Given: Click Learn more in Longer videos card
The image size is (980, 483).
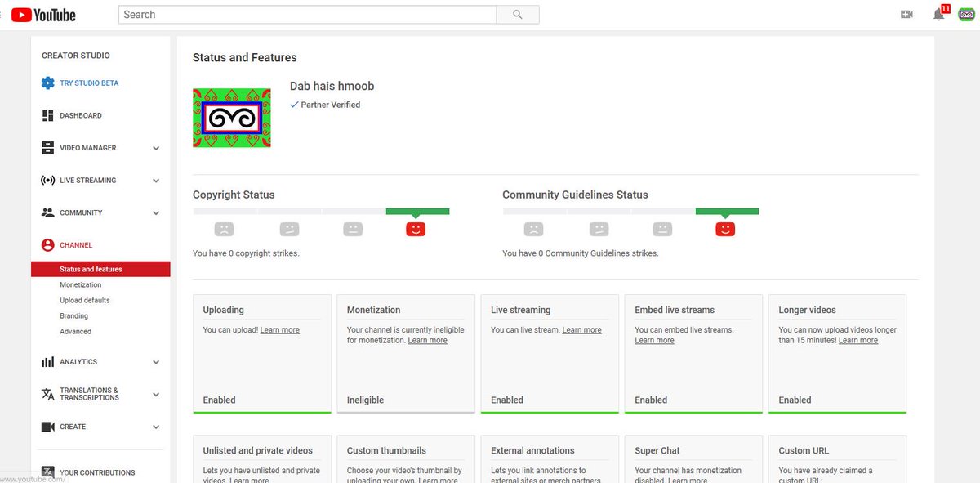Looking at the screenshot, I should 858,340.
